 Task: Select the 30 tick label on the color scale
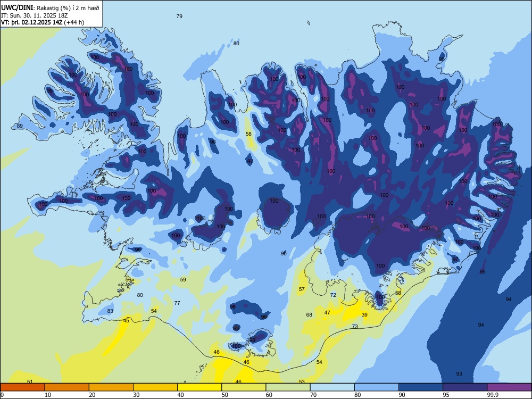[136, 395]
